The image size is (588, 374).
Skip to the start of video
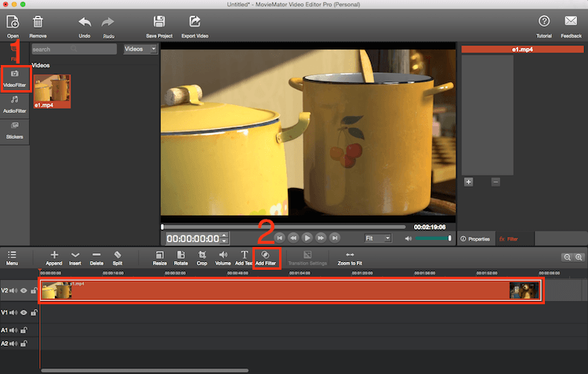click(279, 238)
